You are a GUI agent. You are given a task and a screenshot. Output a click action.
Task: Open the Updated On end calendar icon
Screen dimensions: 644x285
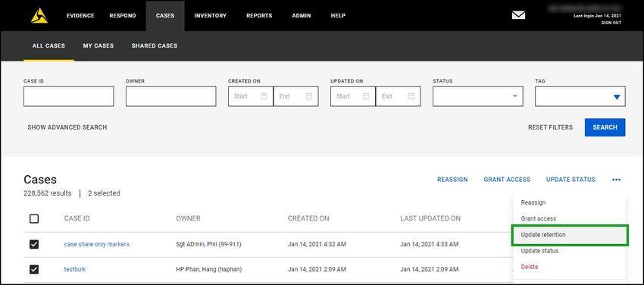click(411, 96)
